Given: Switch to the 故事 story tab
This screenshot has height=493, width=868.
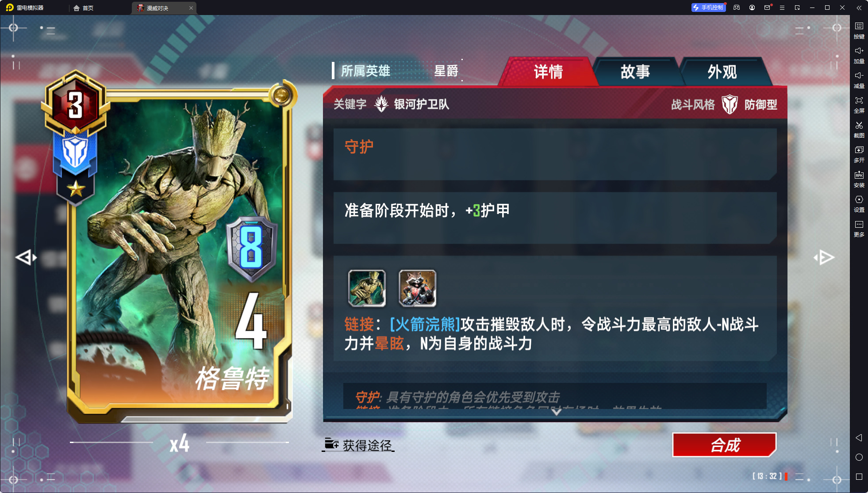Looking at the screenshot, I should [635, 72].
